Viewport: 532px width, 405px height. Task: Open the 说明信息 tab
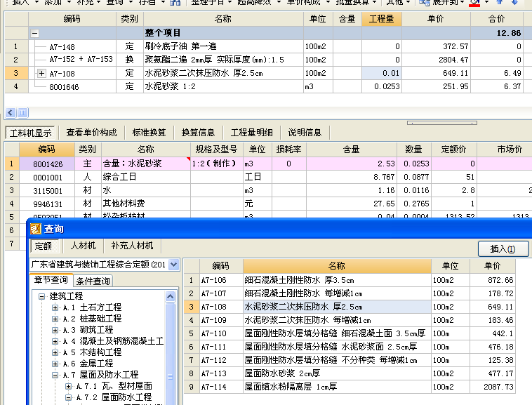pyautogui.click(x=305, y=133)
